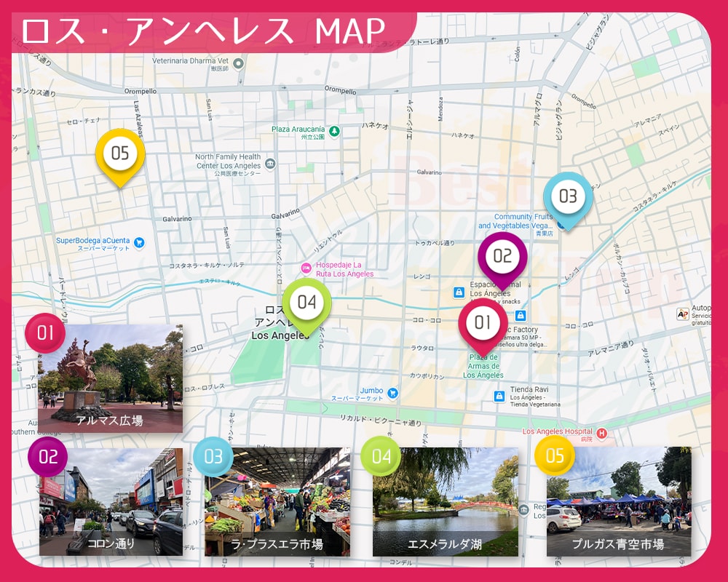Click the ロス・アンヘレス MAP title banner
This screenshot has height=582, width=728.
204,31
